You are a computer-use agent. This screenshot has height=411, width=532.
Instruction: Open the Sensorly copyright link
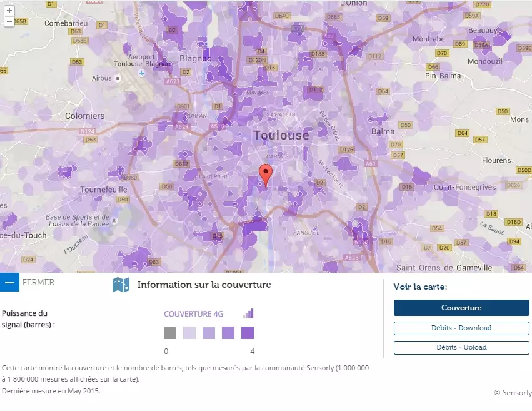point(513,393)
